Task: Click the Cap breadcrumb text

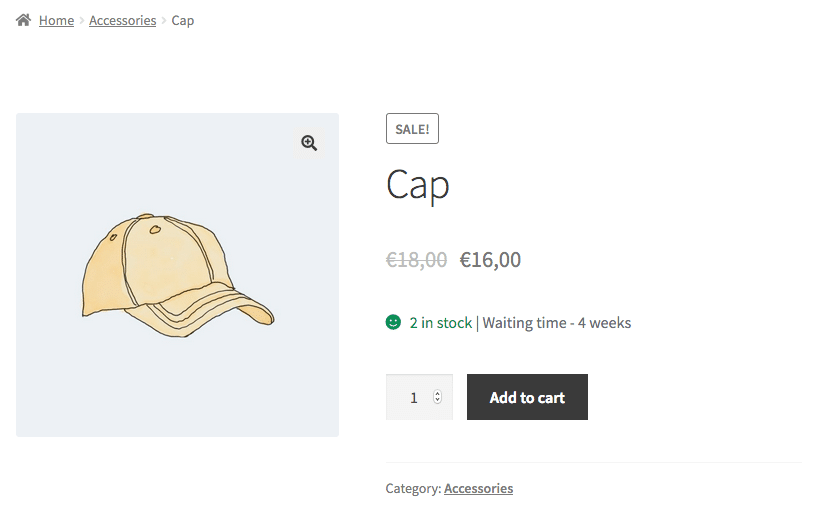Action: pyautogui.click(x=183, y=20)
